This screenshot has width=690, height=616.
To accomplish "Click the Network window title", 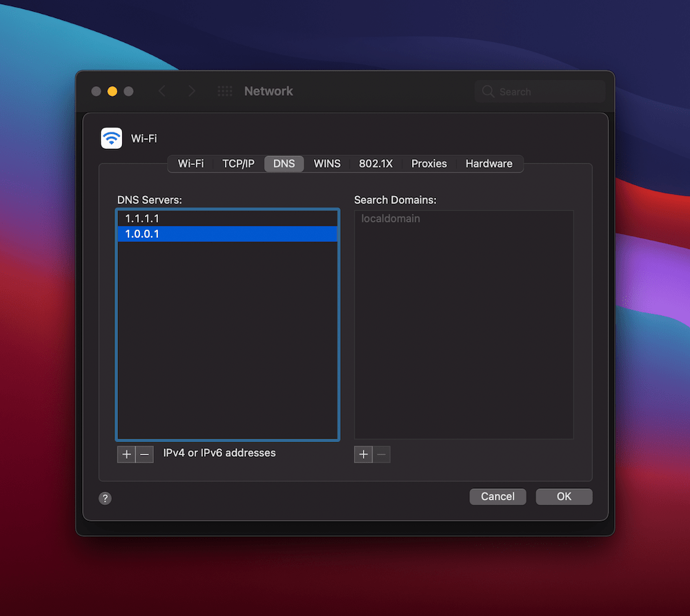I will pyautogui.click(x=268, y=91).
